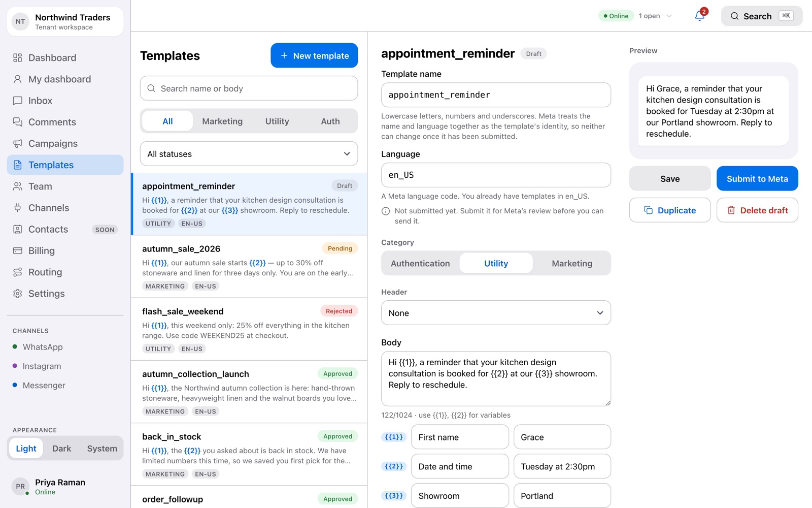Open Contacts in sidebar
This screenshot has width=812, height=508.
[65, 230]
